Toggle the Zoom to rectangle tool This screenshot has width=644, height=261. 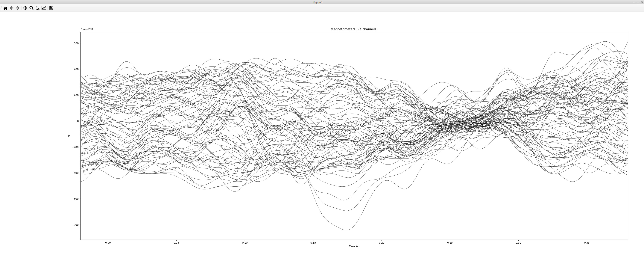point(31,8)
